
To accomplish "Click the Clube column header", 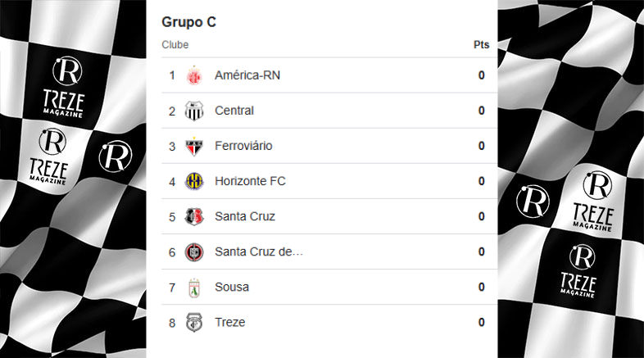I will pos(175,45).
